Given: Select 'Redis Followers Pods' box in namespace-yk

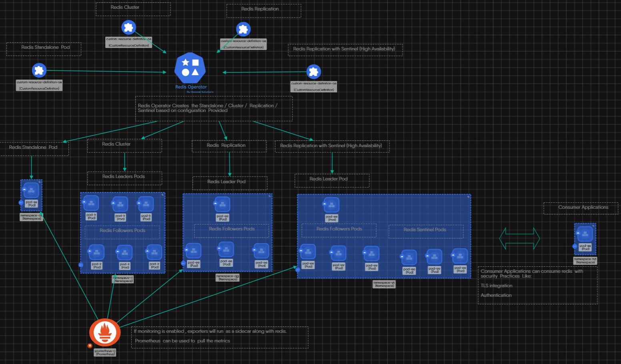Looking at the screenshot, I should click(x=339, y=230).
